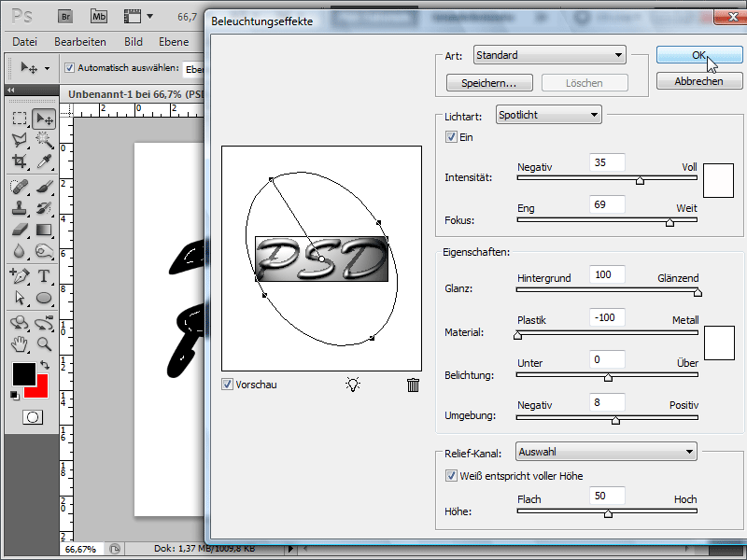Click the 66,67% zoom field in status bar
The image size is (747, 560).
pyautogui.click(x=80, y=549)
